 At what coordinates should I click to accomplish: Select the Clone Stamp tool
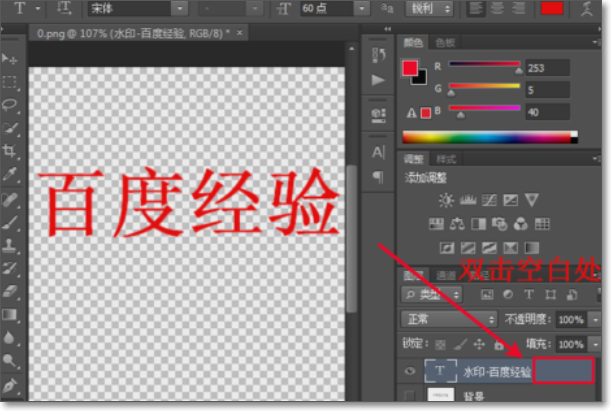9,245
